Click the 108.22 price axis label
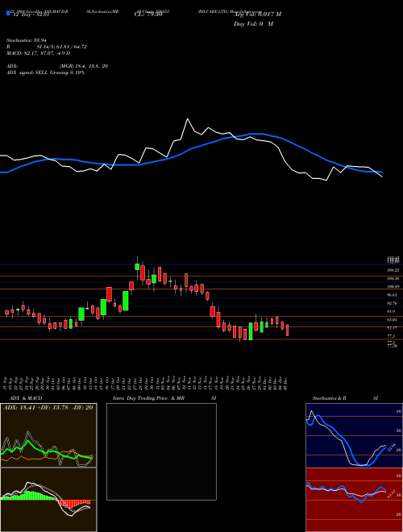 click(393, 270)
